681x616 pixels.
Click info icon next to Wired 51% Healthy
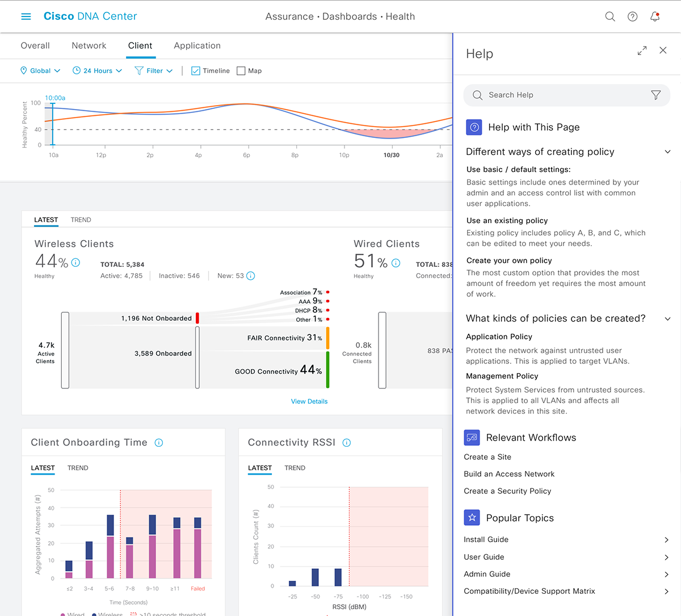[396, 263]
